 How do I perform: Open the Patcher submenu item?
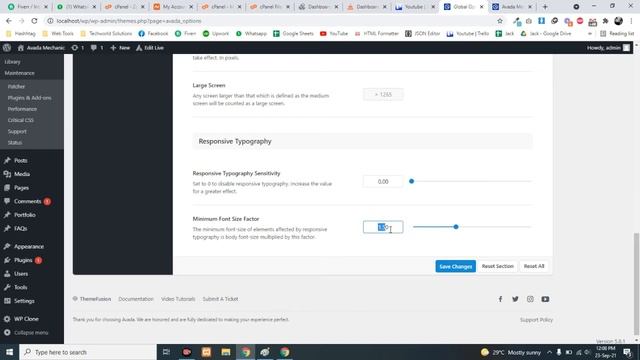[16, 87]
